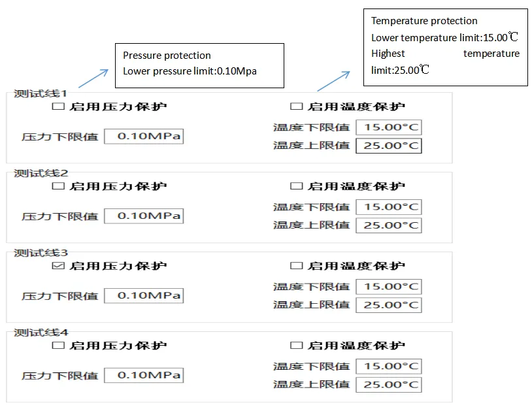Click test line 1 lower temperature limit field
Image resolution: width=532 pixels, height=409 pixels.
[x=388, y=127]
